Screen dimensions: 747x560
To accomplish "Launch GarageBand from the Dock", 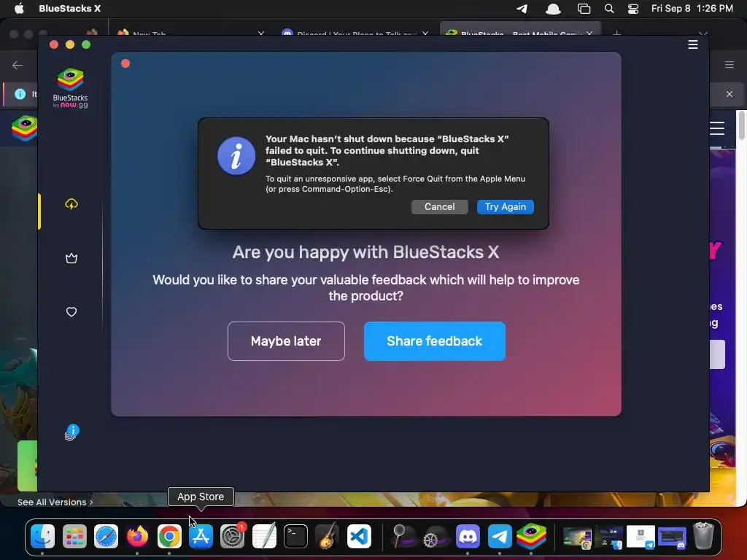I will tap(327, 537).
